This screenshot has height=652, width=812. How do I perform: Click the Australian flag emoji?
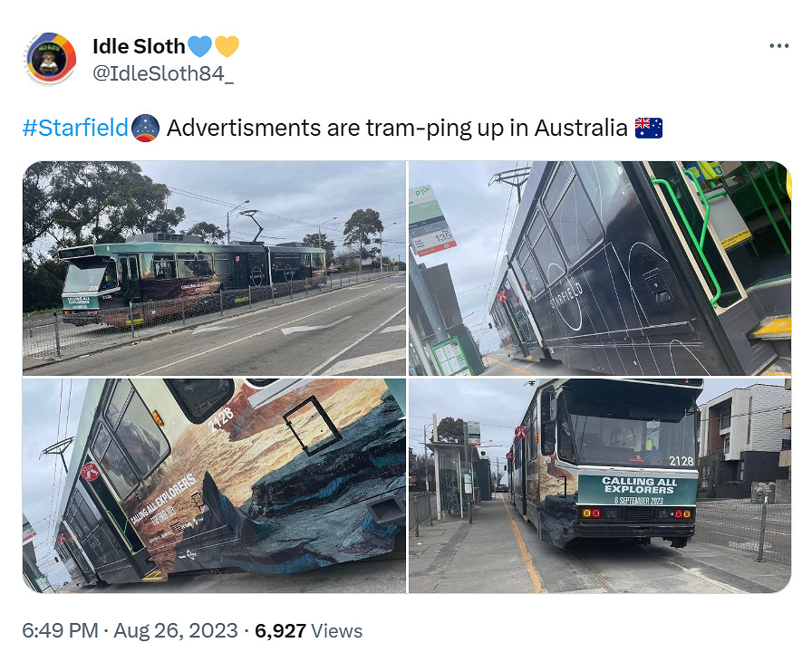point(649,128)
